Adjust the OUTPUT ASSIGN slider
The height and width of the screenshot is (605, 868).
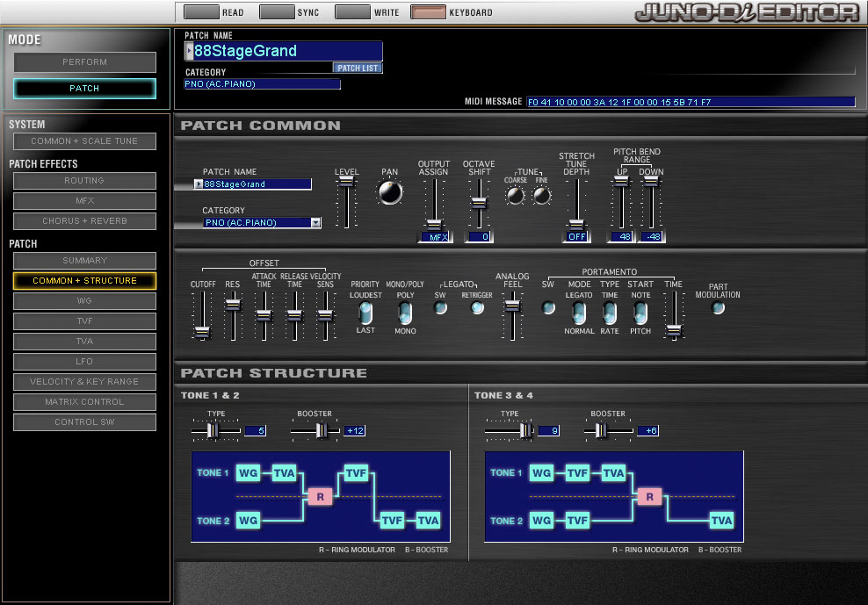(x=435, y=224)
